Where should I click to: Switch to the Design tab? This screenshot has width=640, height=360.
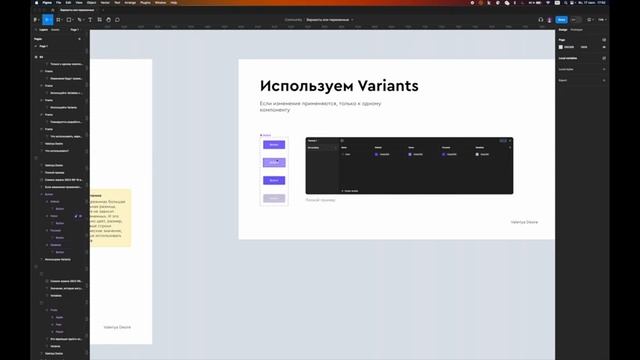563,30
